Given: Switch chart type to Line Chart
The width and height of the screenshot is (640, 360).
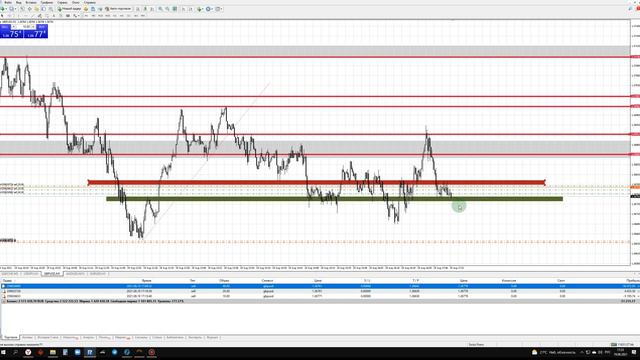Looking at the screenshot, I should 151,9.
